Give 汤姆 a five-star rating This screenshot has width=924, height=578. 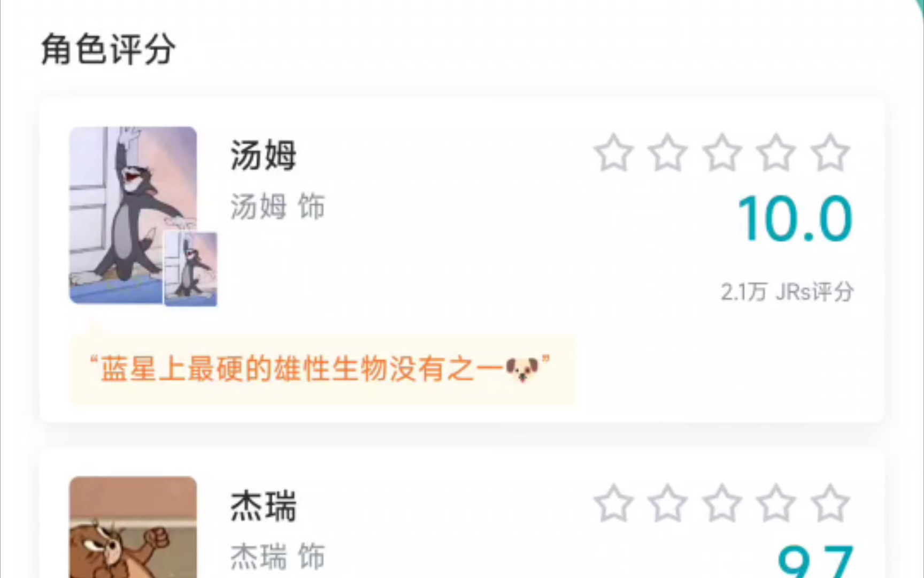[x=830, y=153]
